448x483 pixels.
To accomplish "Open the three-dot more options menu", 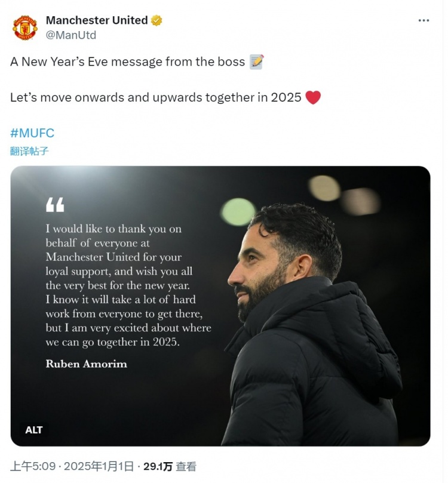I will [x=424, y=20].
